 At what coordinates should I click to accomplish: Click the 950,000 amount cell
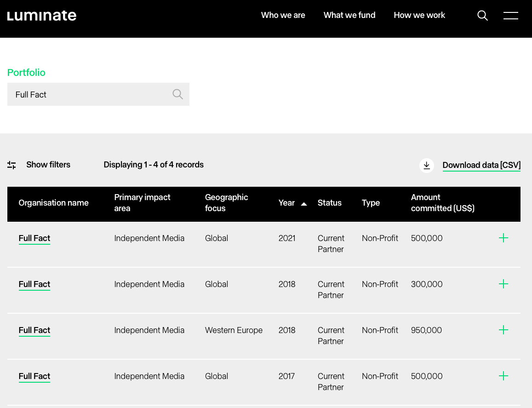426,330
